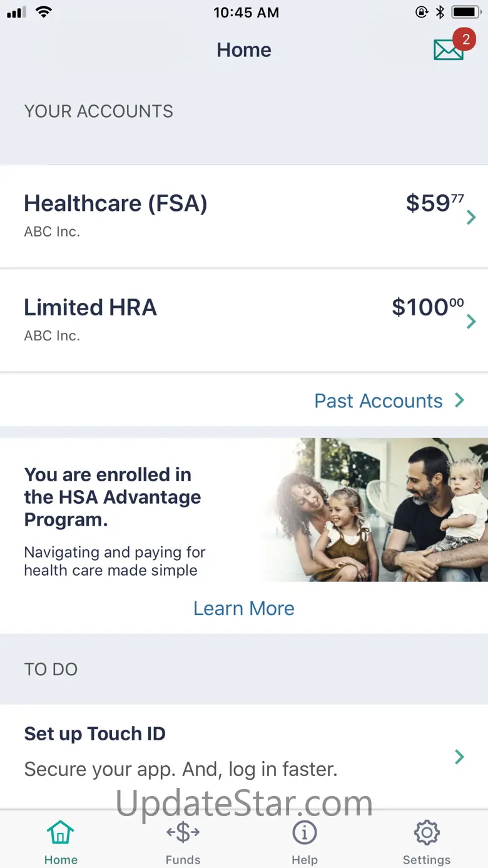The width and height of the screenshot is (488, 868).
Task: Tap the Past Accounts chevron arrow
Action: 459,401
